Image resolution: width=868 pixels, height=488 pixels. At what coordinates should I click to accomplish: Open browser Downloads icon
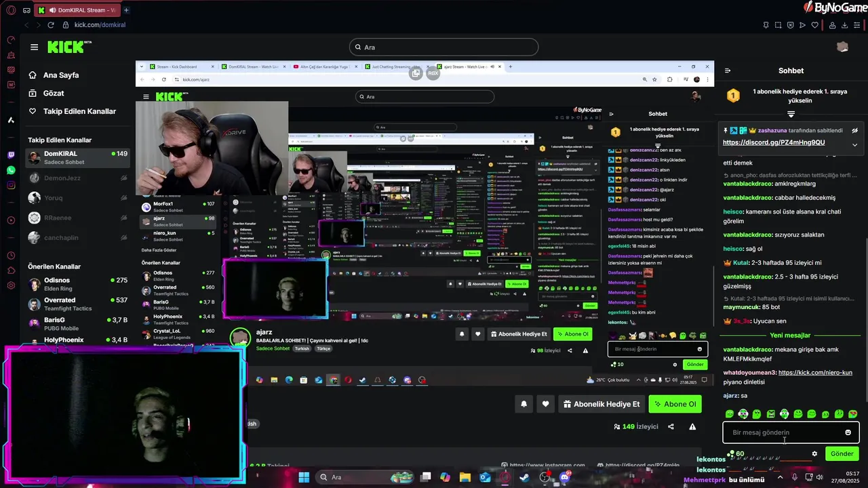[845, 25]
